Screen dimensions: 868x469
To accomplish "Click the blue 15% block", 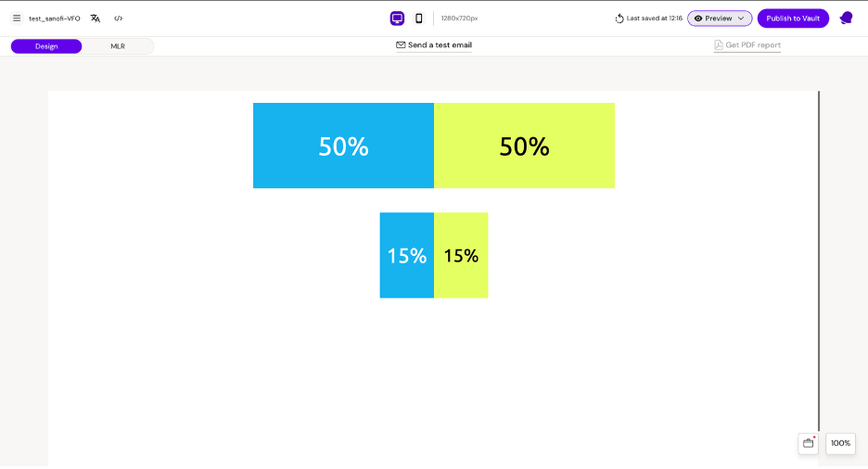I will (406, 255).
